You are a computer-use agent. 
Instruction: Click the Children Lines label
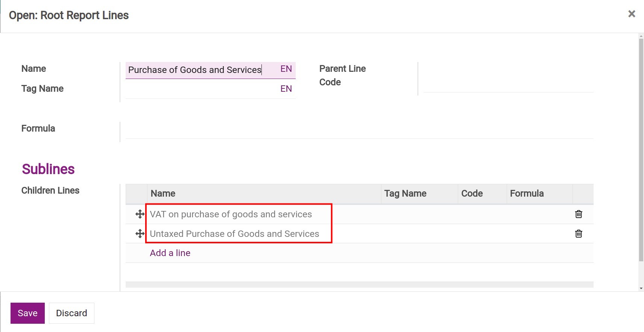(x=50, y=191)
